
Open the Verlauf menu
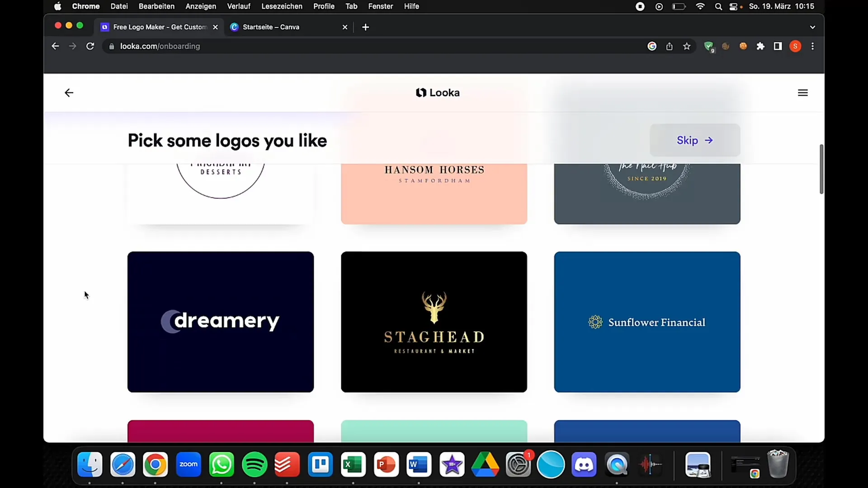pyautogui.click(x=239, y=6)
